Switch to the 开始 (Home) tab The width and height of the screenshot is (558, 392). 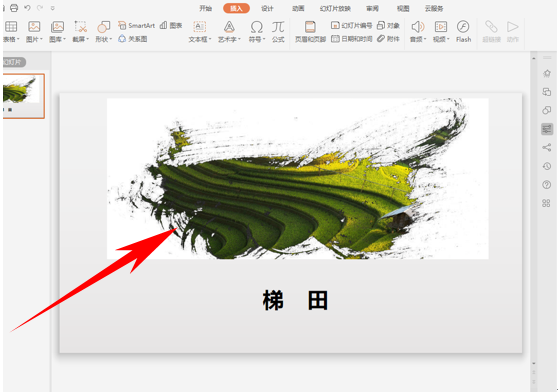(206, 8)
